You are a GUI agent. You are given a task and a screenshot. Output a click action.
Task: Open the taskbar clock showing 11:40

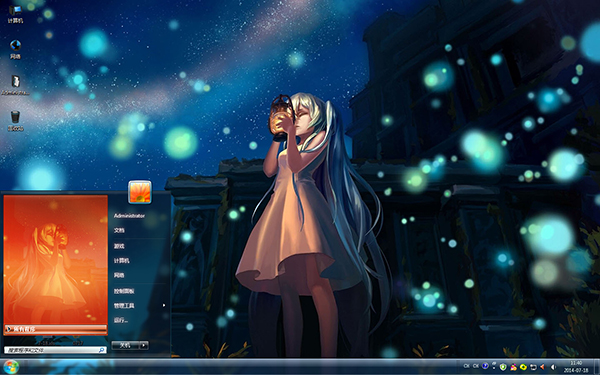[576, 367]
